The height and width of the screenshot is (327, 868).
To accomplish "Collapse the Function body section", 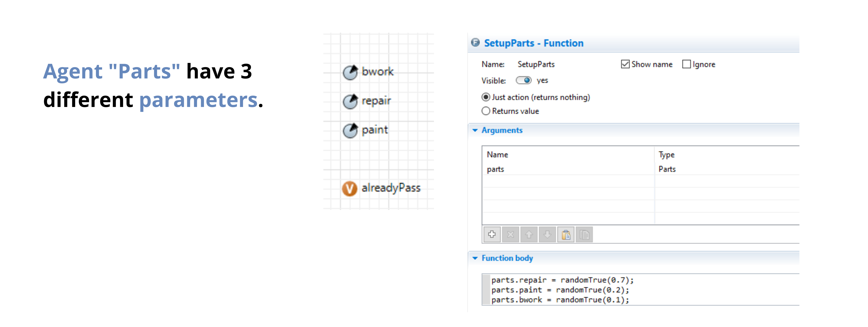I will click(x=475, y=258).
